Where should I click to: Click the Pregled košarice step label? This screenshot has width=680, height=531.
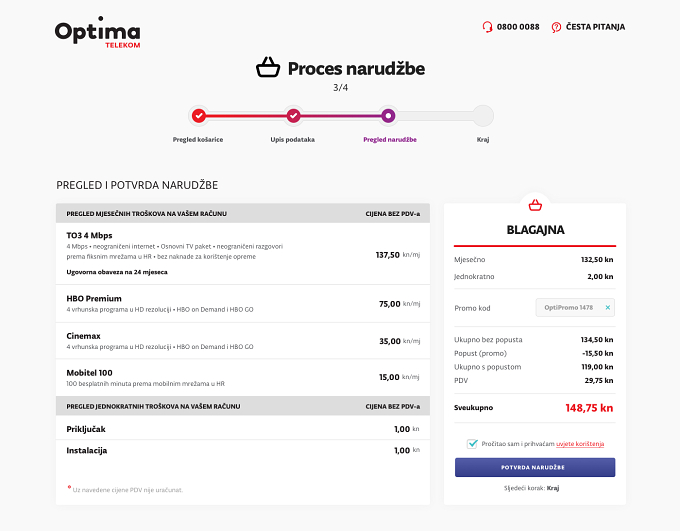click(x=198, y=139)
